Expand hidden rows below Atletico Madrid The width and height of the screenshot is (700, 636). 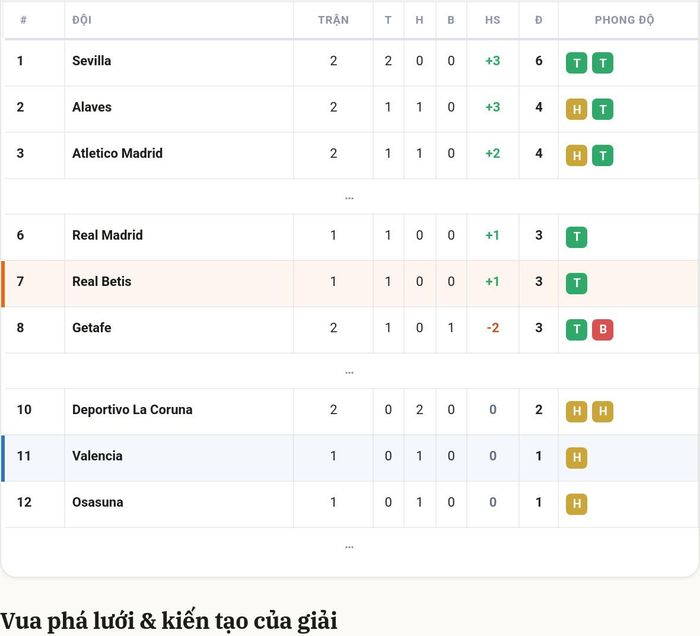tap(350, 197)
